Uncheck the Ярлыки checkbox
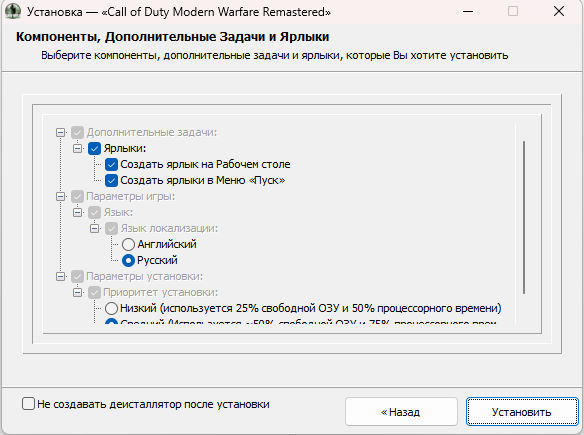This screenshot has width=584, height=435. (95, 149)
